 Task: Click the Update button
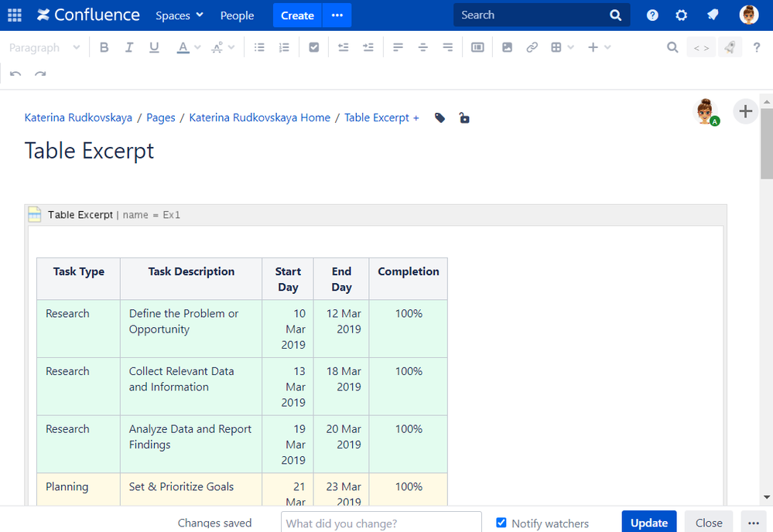point(648,523)
